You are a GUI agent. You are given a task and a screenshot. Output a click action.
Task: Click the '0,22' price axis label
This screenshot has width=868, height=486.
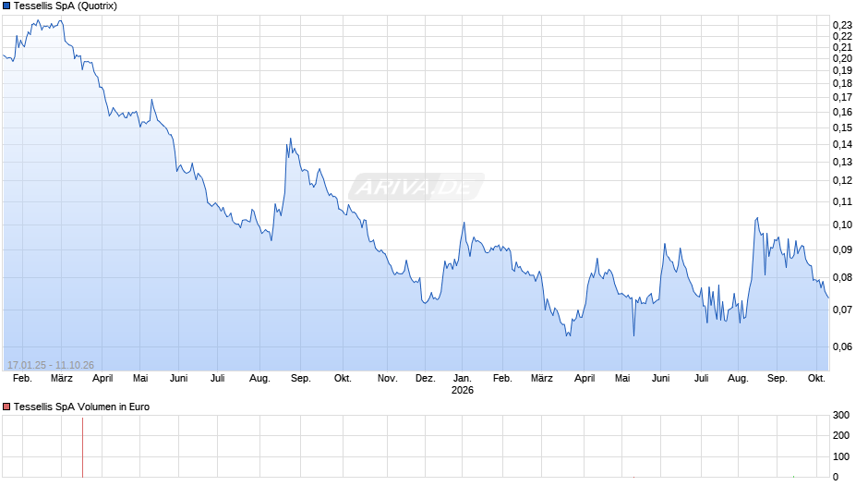pos(842,37)
